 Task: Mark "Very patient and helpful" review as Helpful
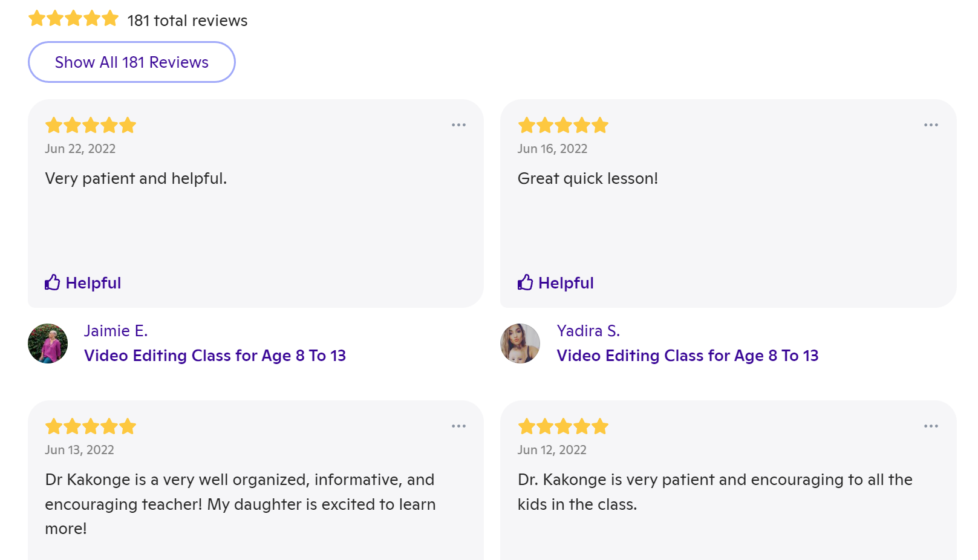pyautogui.click(x=93, y=283)
